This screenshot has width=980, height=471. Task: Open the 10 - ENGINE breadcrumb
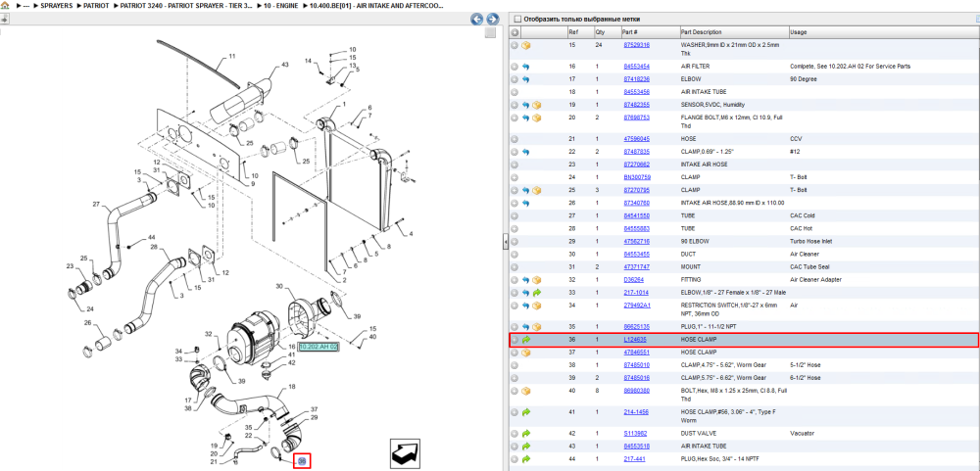pyautogui.click(x=279, y=5)
